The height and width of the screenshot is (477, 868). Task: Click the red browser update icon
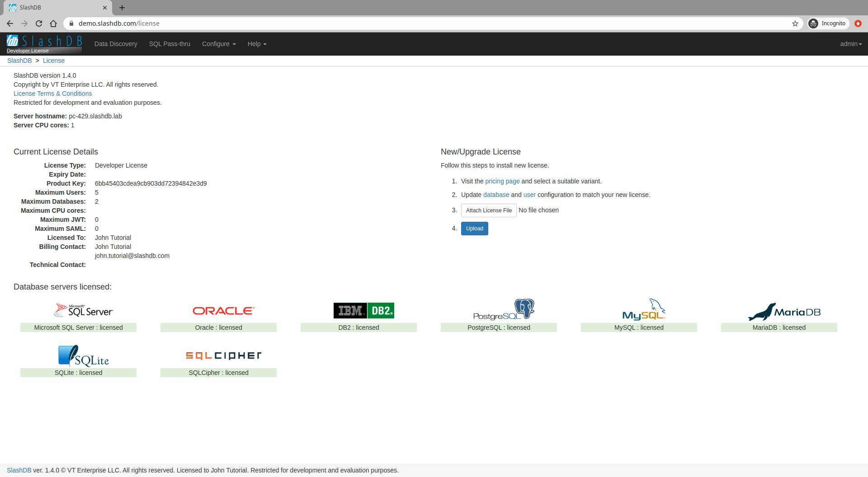click(x=858, y=23)
